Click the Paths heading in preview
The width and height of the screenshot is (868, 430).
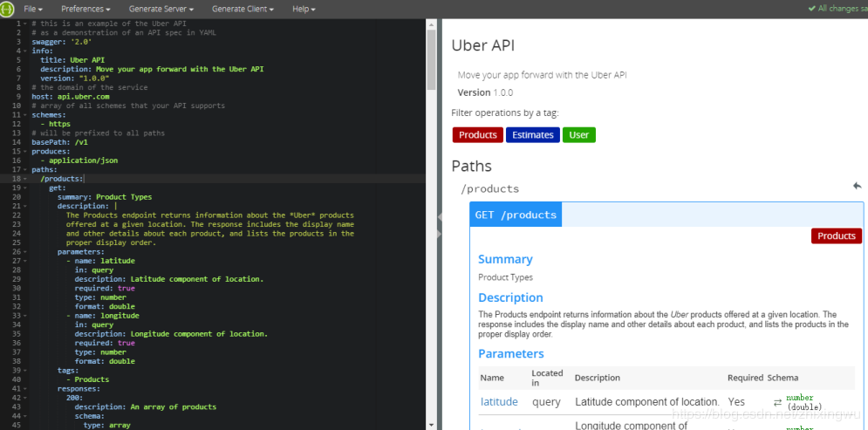point(472,166)
